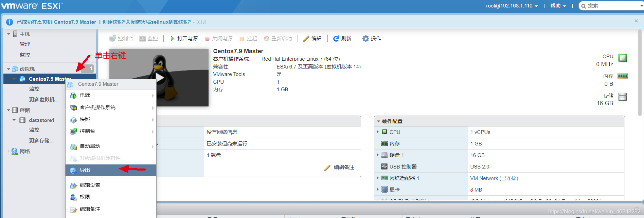
Task: Dismiss the notification with the X button
Action: pos(636,21)
